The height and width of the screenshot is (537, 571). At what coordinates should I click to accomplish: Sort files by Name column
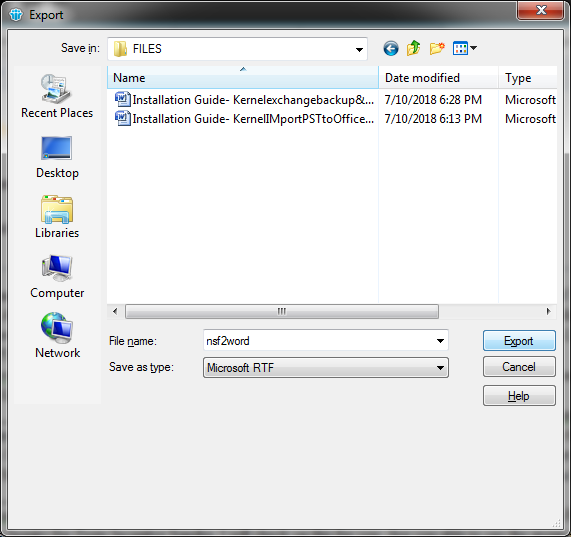243,78
